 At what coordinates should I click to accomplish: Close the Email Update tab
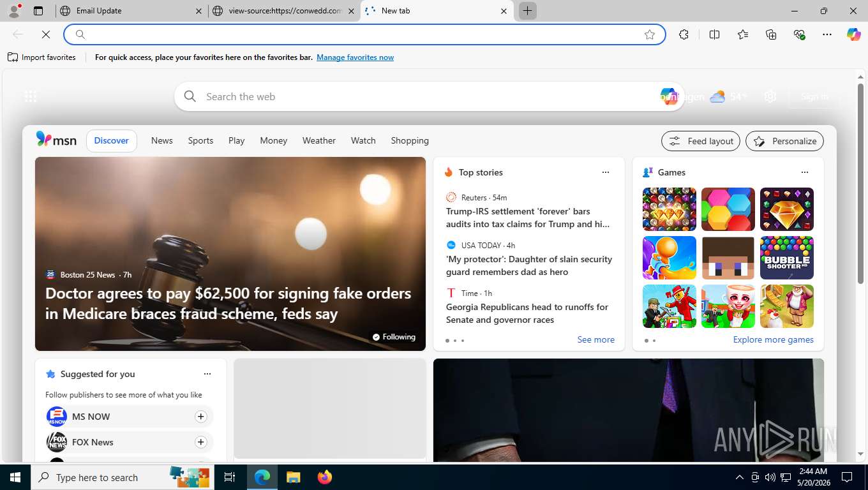pyautogui.click(x=198, y=11)
